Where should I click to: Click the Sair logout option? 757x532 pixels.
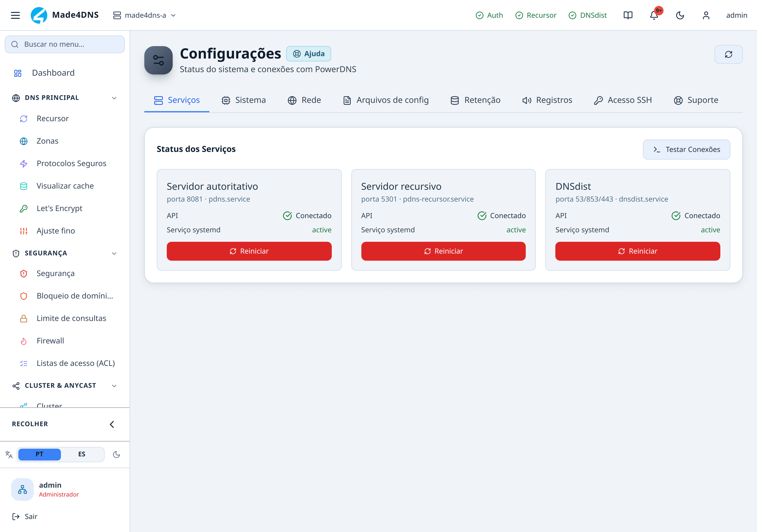pyautogui.click(x=25, y=516)
